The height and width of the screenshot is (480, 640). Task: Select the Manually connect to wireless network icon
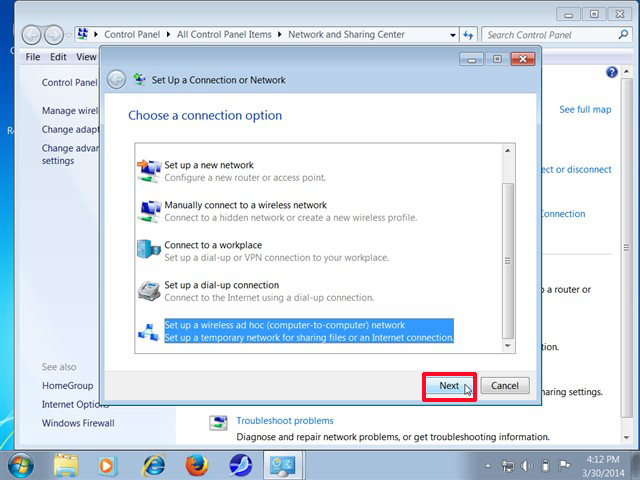[x=149, y=211]
